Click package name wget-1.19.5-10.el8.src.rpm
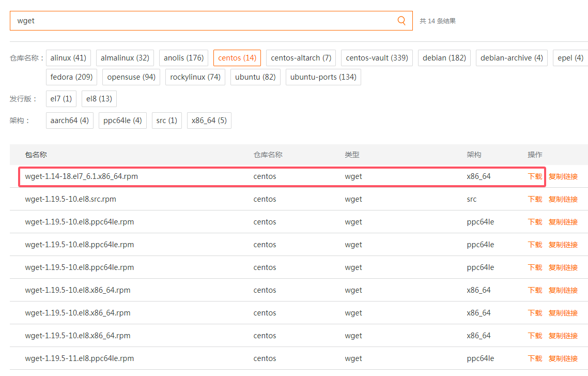The height and width of the screenshot is (376, 588). [70, 199]
